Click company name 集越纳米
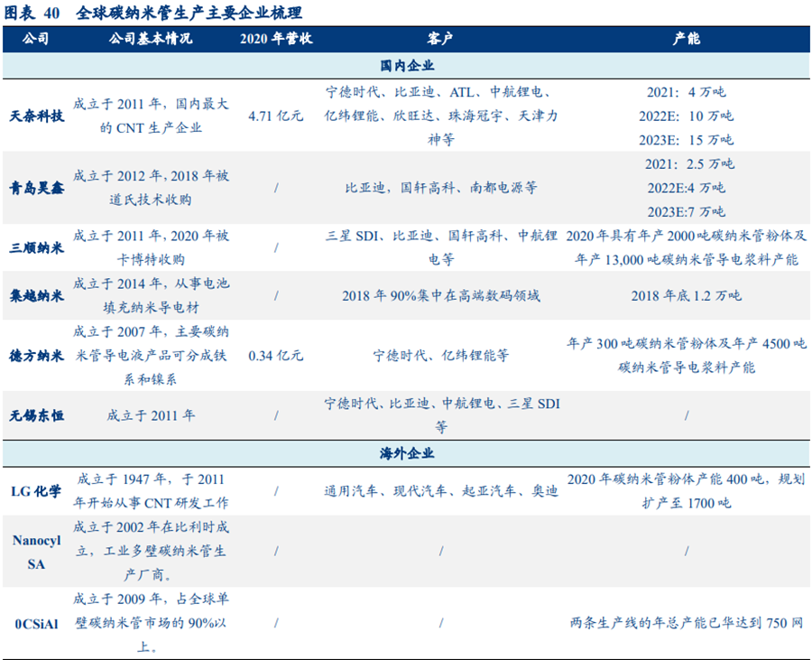This screenshot has height=660, width=812. (37, 296)
